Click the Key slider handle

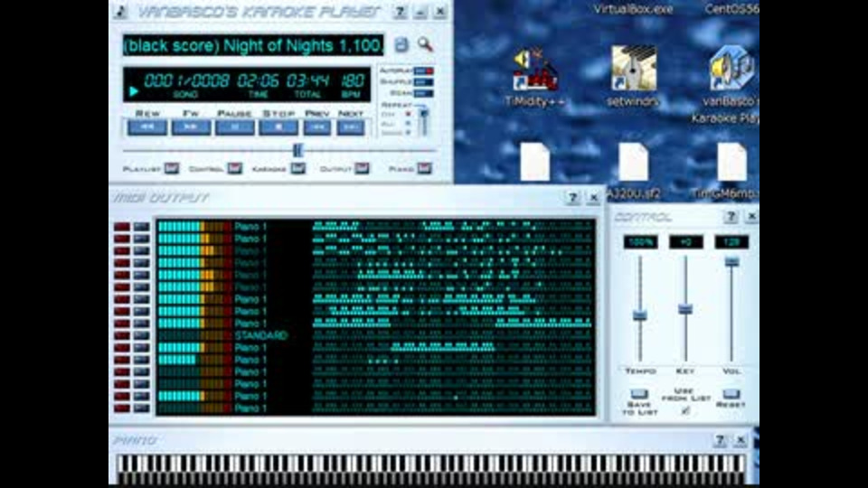685,309
